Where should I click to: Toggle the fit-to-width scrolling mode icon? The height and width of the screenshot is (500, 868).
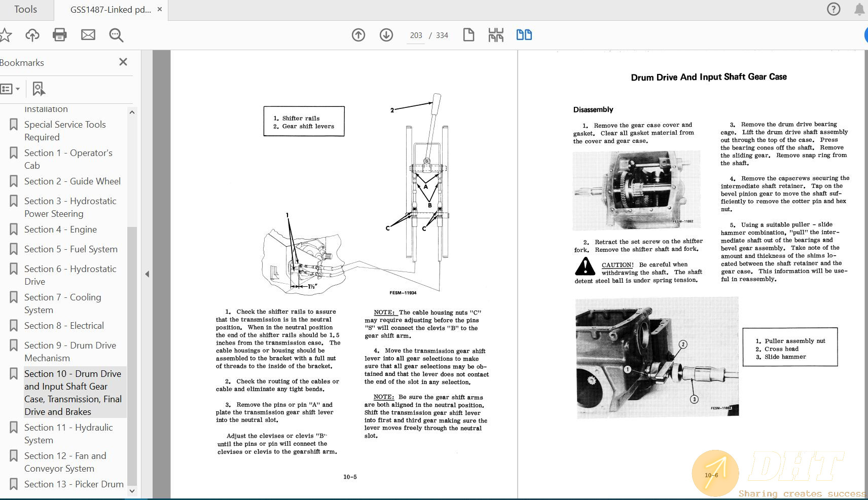pos(496,35)
